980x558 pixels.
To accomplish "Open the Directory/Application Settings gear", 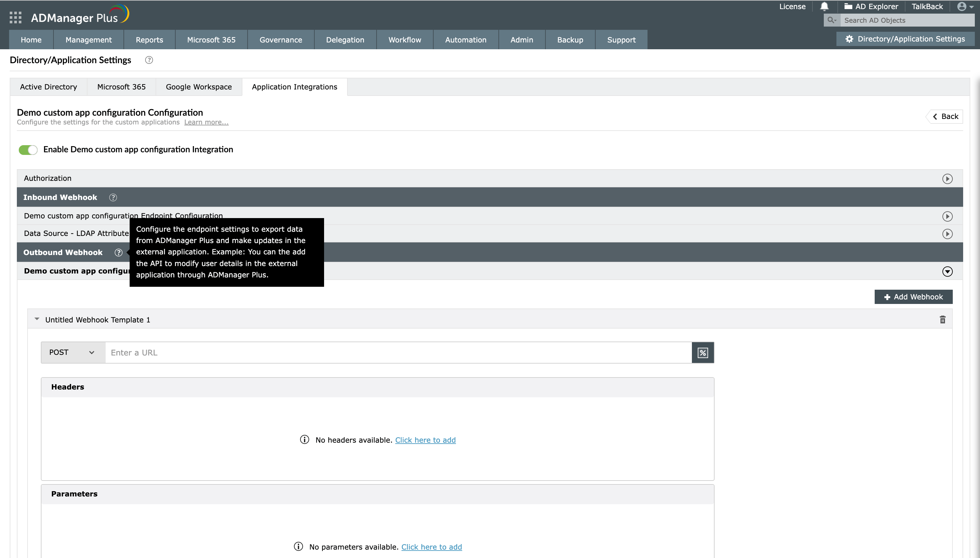I will pyautogui.click(x=849, y=38).
